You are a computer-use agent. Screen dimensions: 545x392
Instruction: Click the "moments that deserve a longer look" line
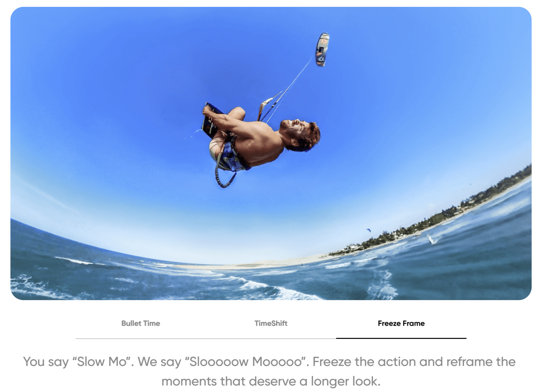tap(271, 381)
